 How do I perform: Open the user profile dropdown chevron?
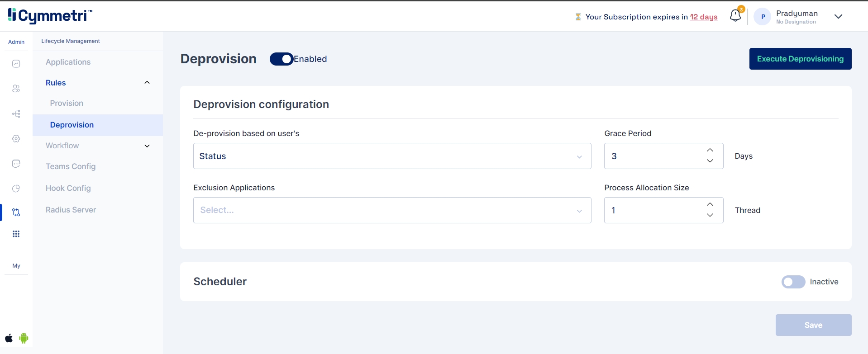point(838,17)
